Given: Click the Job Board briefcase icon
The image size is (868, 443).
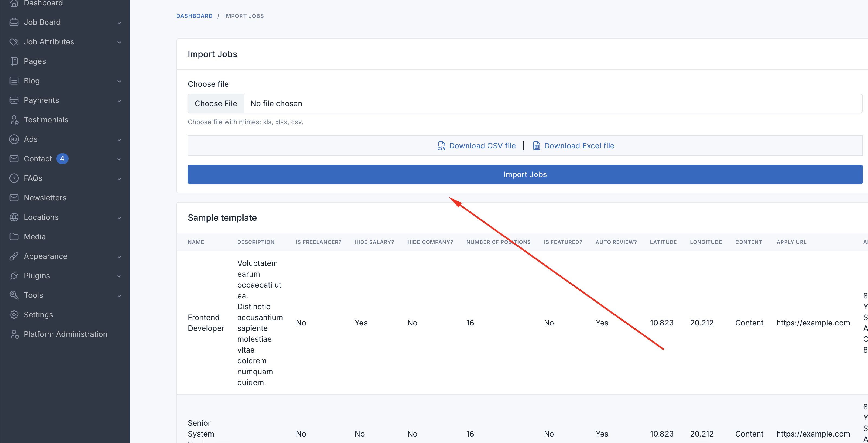Looking at the screenshot, I should pos(14,22).
